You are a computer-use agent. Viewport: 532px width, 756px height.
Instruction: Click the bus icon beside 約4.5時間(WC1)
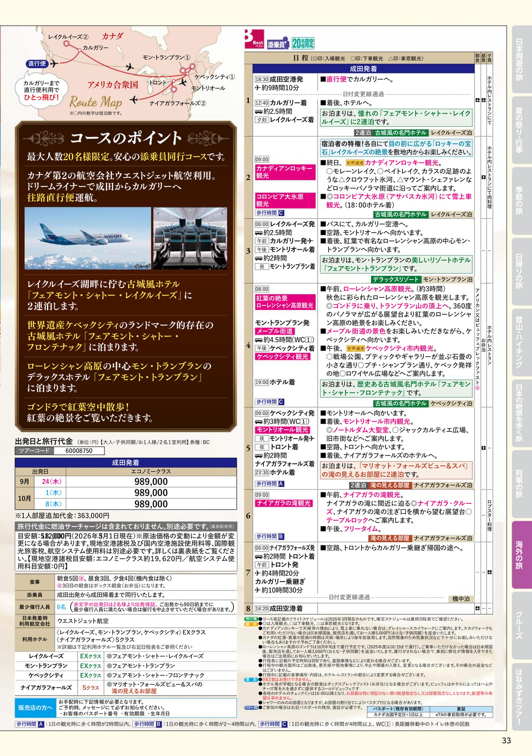[x=259, y=340]
